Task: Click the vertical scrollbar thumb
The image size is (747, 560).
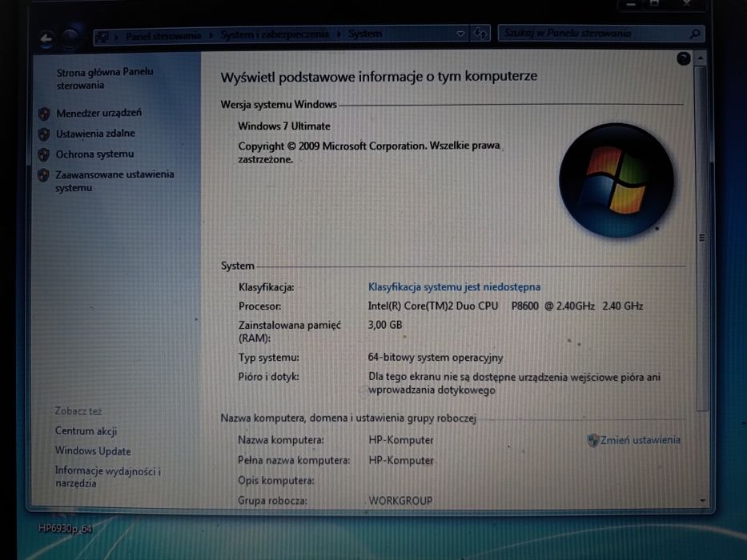Action: click(701, 238)
